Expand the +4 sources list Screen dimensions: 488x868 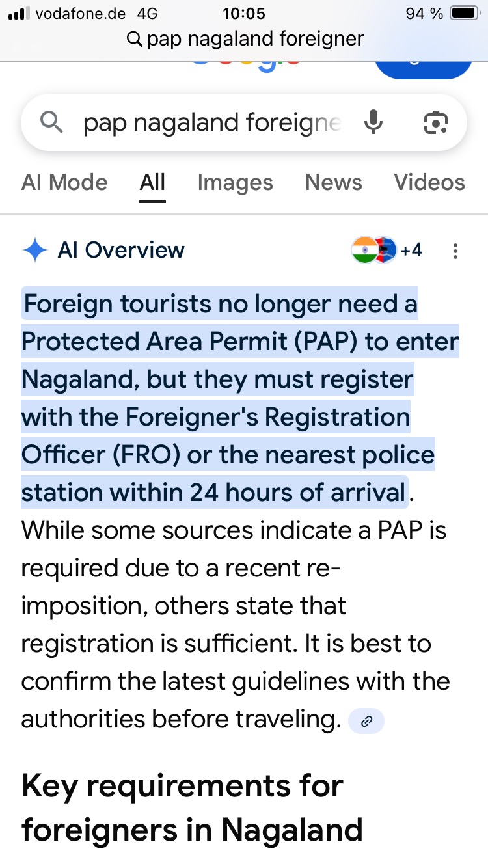411,250
